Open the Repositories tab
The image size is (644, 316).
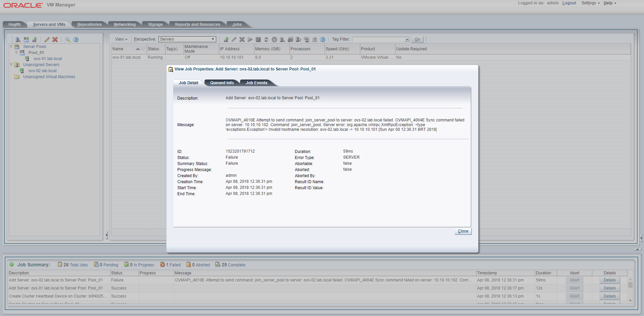(x=89, y=24)
